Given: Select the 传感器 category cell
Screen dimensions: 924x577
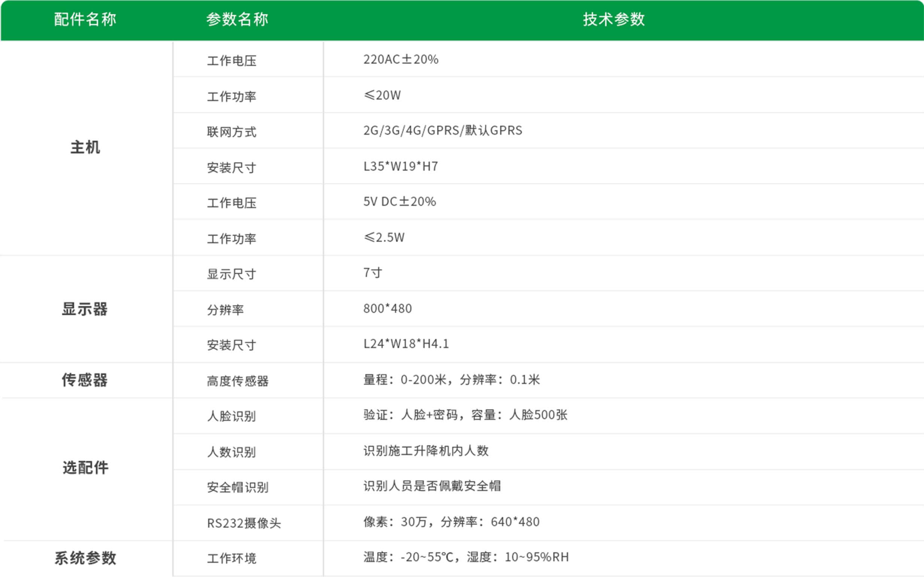Looking at the screenshot, I should [x=85, y=380].
